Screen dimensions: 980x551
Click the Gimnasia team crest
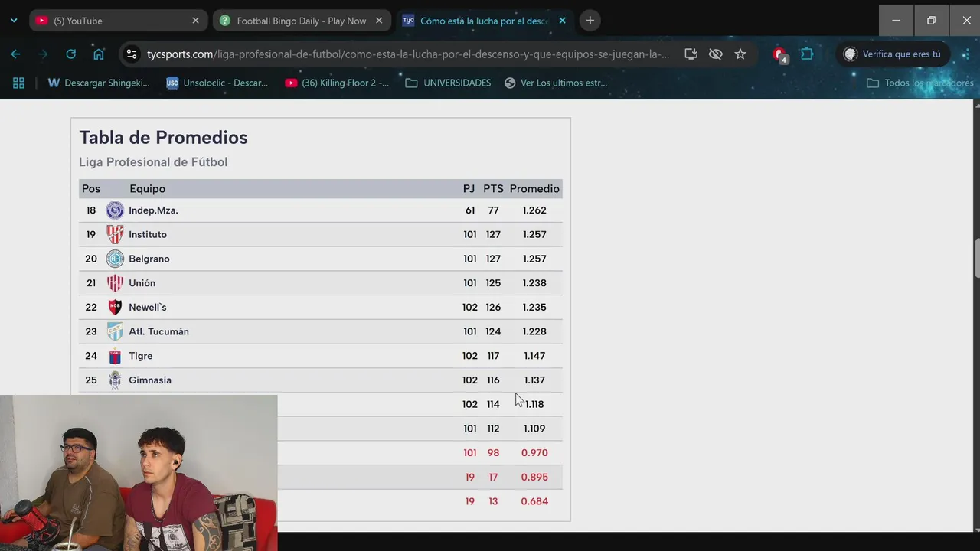point(115,380)
